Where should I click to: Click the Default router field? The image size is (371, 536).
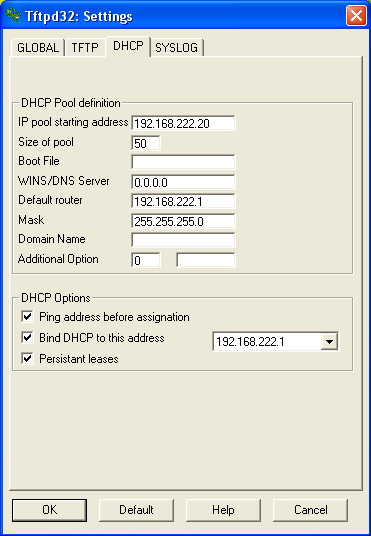tap(183, 201)
